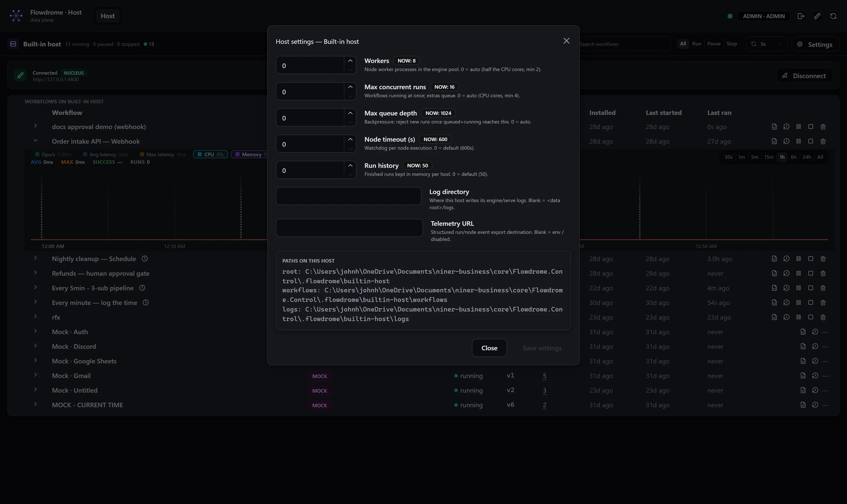Delete the docs approval demo workflow

point(823,127)
